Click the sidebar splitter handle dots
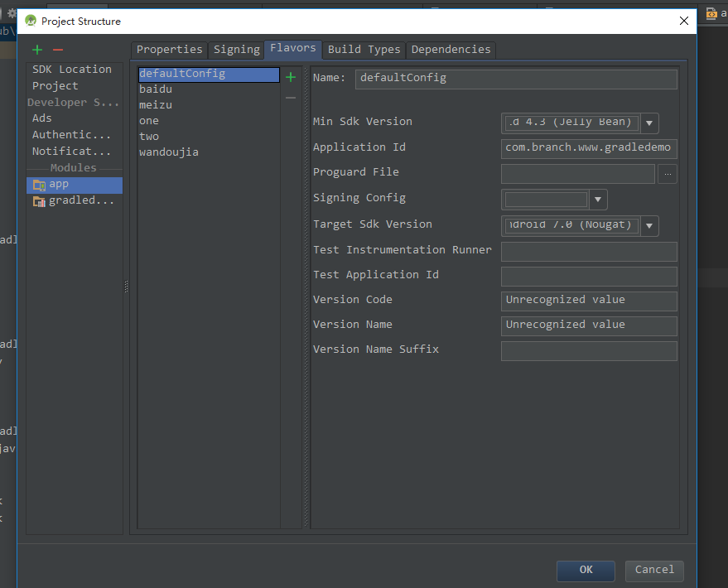Image resolution: width=728 pixels, height=588 pixels. coord(126,287)
